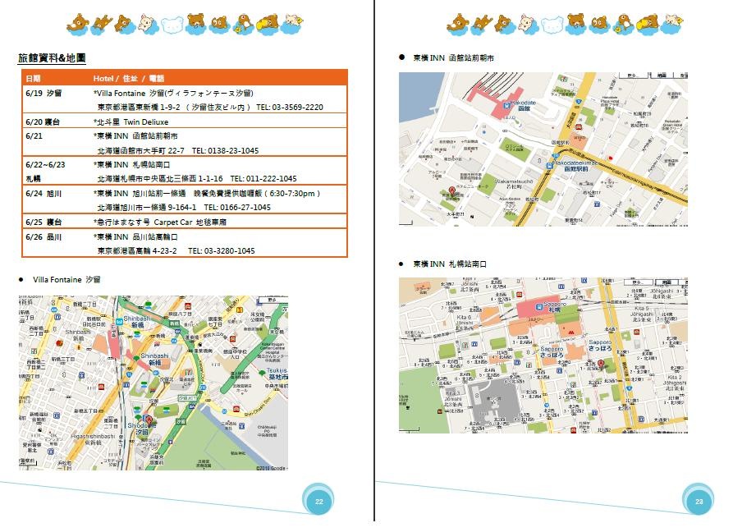756x532 pixels.
Task: Click the bear banner atop left page
Action: click(185, 25)
